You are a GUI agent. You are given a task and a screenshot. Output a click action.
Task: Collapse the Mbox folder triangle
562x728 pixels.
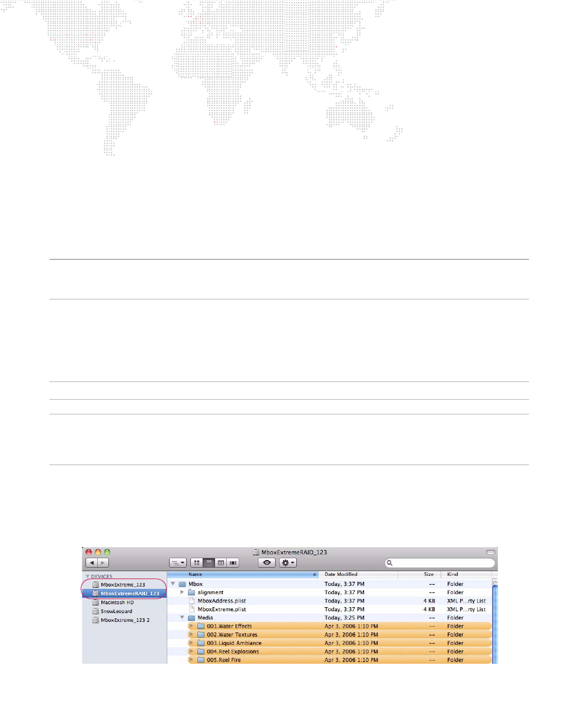tap(173, 584)
